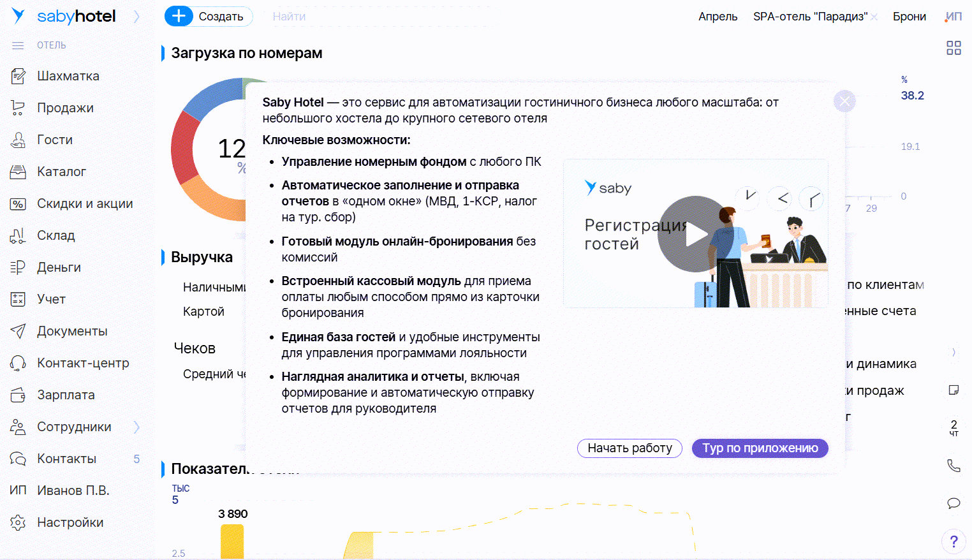This screenshot has width=972, height=560.
Task: Expand the Сотрудники submenu arrow
Action: [136, 427]
